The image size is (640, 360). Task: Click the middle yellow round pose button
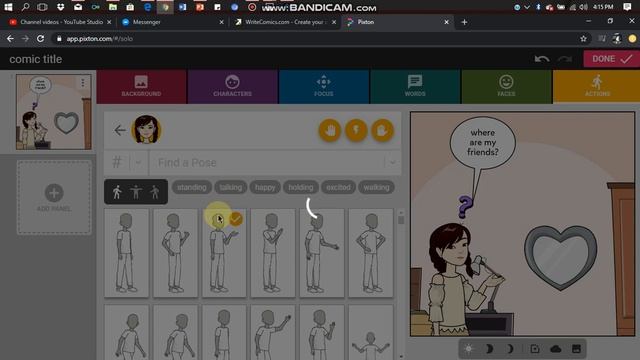[356, 130]
